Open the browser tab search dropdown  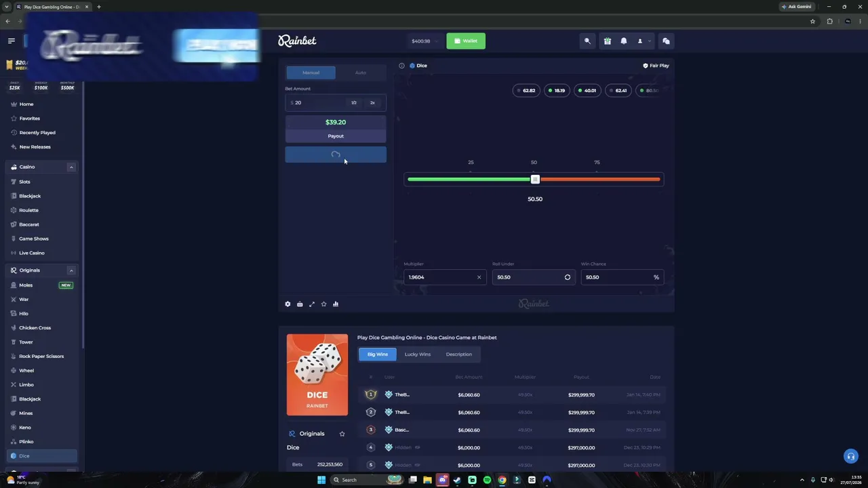tap(7, 7)
